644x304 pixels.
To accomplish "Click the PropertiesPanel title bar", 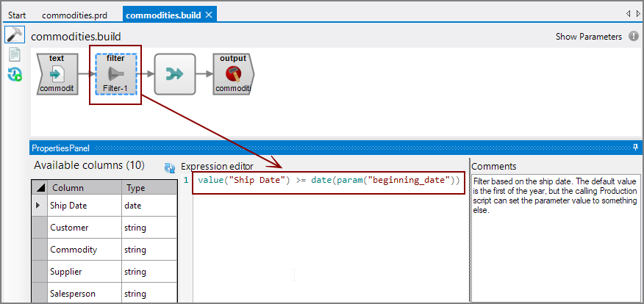I will [x=334, y=148].
